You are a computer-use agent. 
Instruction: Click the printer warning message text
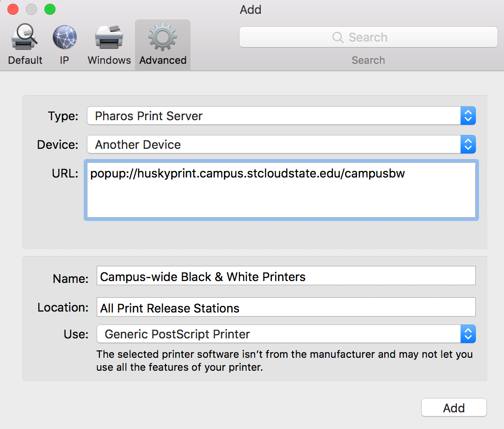coord(283,360)
